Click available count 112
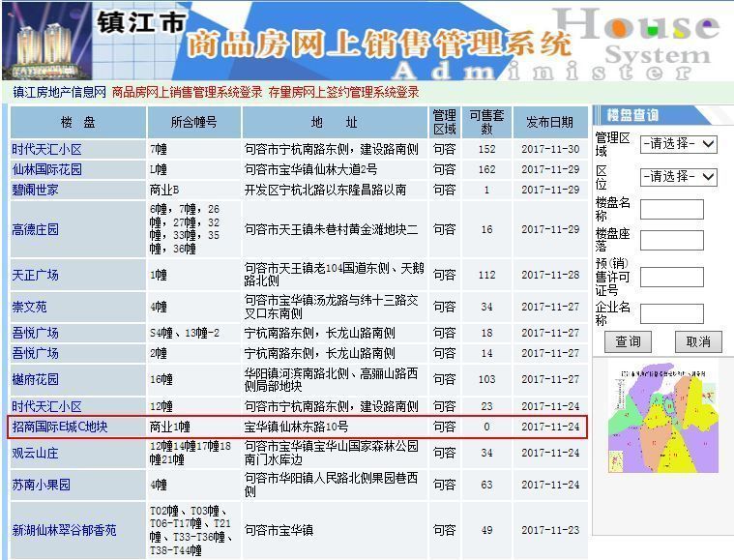Screen dimensions: 734x560 pos(486,275)
